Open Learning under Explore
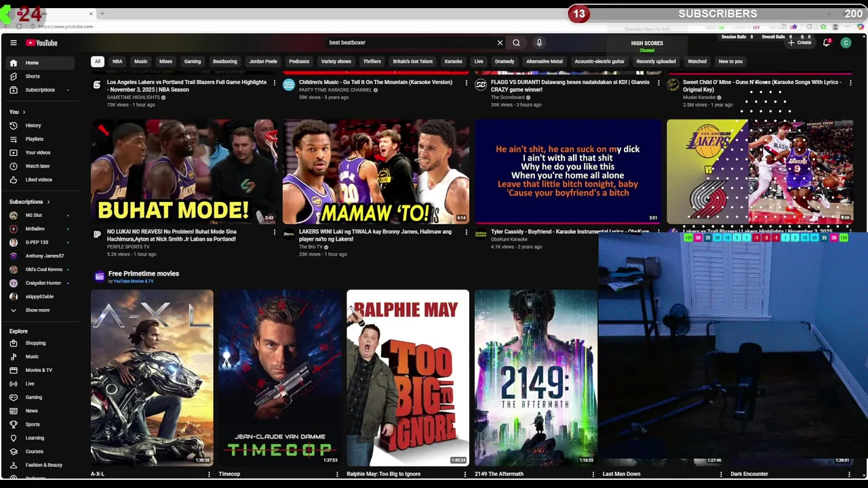 (x=41, y=438)
